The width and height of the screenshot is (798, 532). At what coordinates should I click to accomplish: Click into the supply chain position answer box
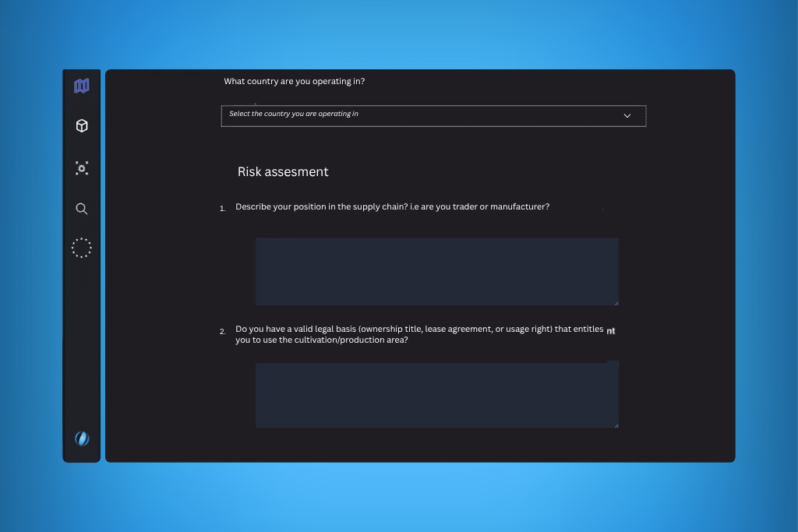point(436,271)
